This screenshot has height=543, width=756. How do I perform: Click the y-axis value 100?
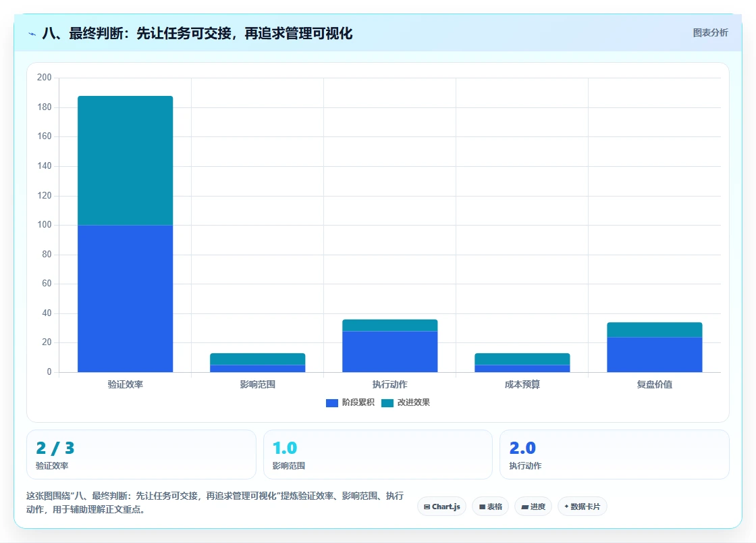[45, 225]
